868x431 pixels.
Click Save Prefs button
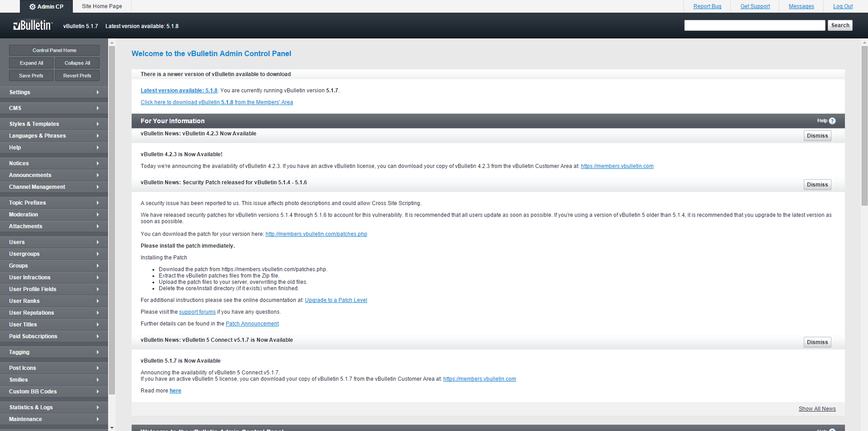pyautogui.click(x=31, y=76)
